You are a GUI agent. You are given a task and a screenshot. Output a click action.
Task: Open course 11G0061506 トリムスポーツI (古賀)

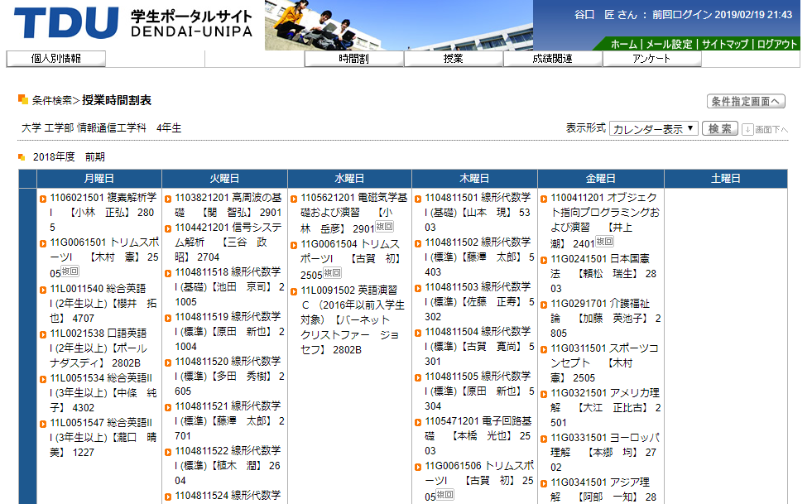click(x=479, y=481)
